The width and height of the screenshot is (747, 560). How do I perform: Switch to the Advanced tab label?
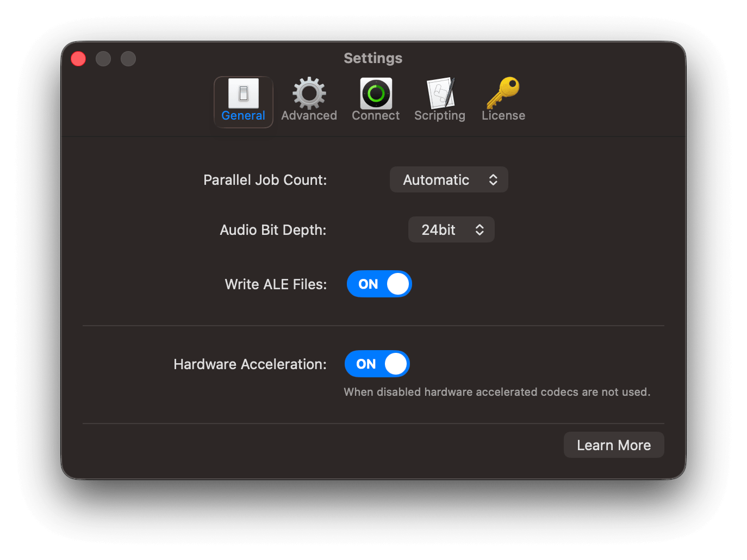click(x=309, y=116)
